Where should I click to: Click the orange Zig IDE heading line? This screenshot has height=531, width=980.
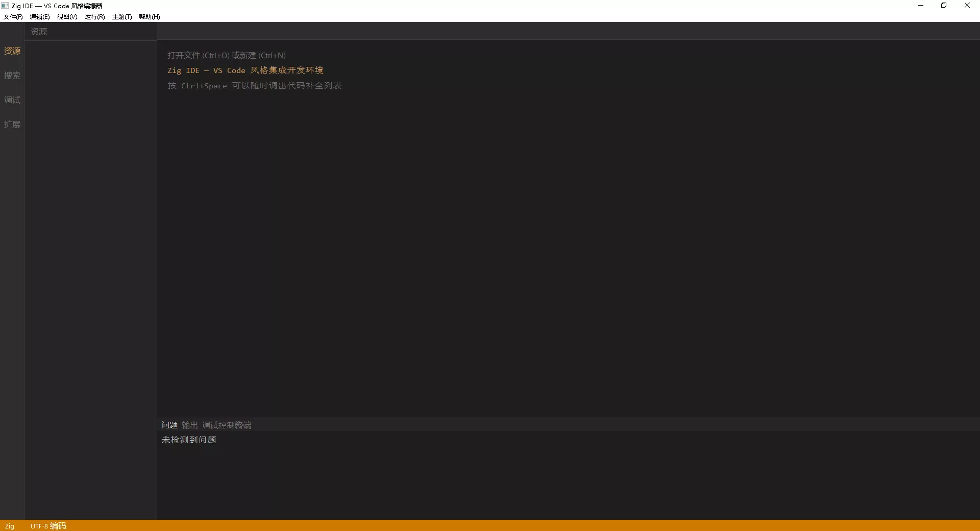[246, 70]
